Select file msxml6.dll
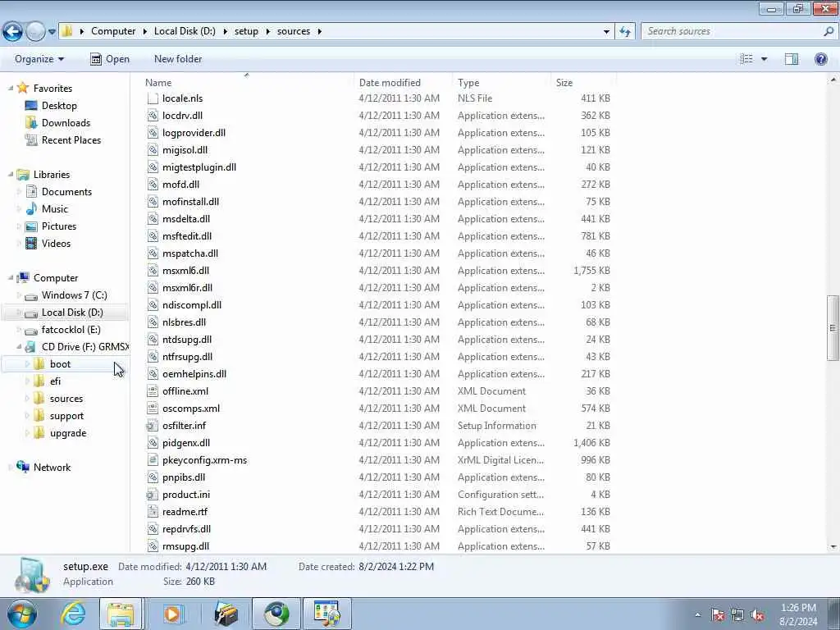Screen dimensions: 840x630 [185, 271]
